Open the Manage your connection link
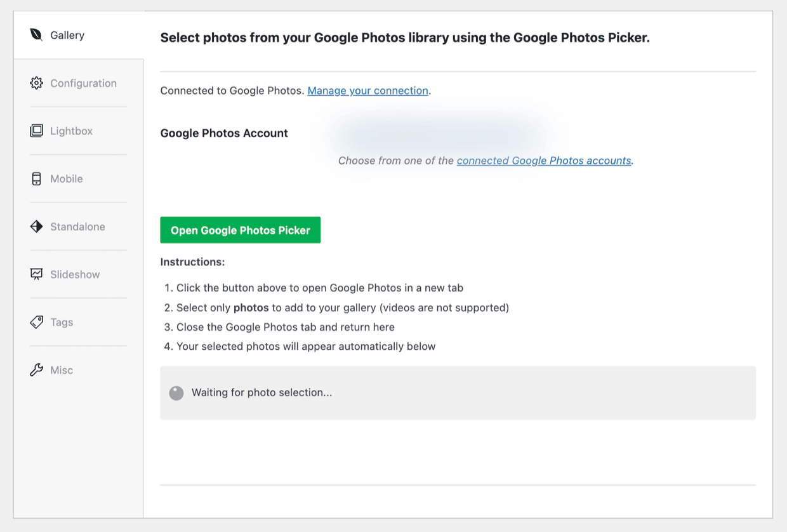 (x=367, y=90)
